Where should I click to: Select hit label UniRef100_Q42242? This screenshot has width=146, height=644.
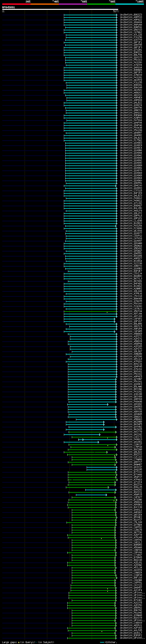click(131, 435)
